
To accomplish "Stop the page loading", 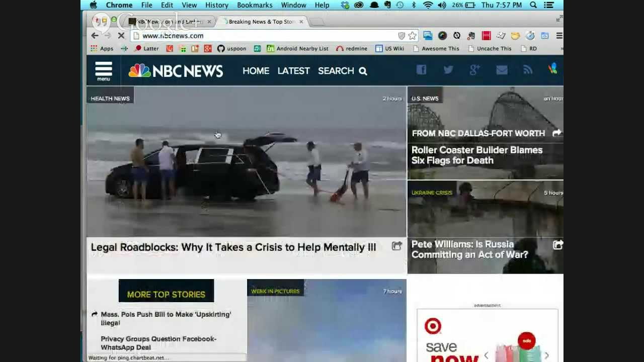I will [x=121, y=36].
